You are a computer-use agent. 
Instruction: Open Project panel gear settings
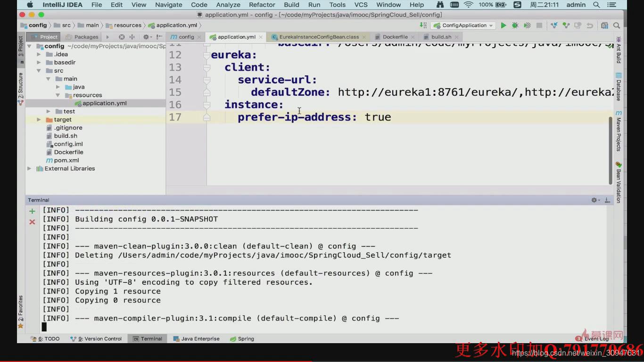tap(146, 37)
